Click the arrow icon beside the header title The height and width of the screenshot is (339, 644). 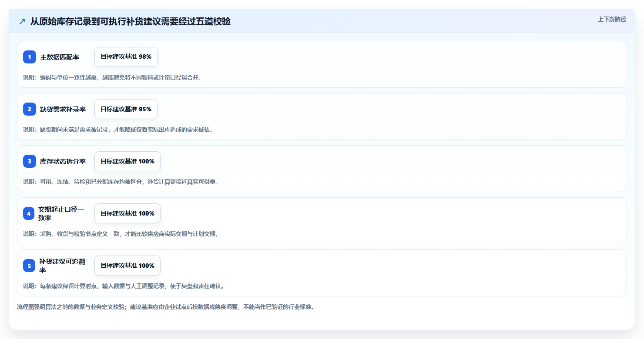(x=22, y=21)
